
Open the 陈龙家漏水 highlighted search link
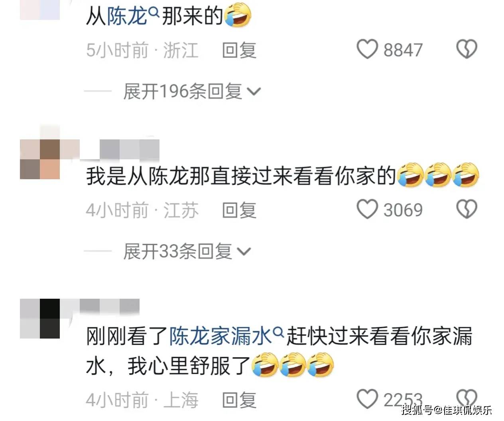coord(221,336)
